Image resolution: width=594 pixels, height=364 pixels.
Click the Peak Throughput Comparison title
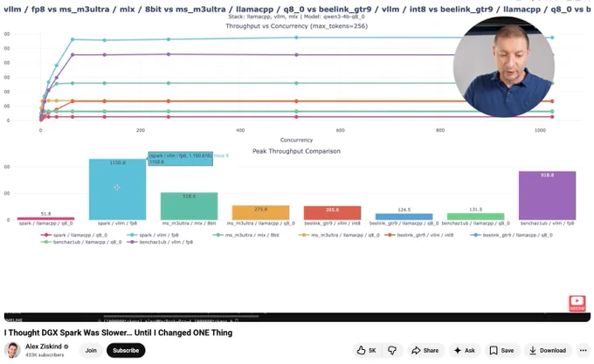click(x=297, y=151)
